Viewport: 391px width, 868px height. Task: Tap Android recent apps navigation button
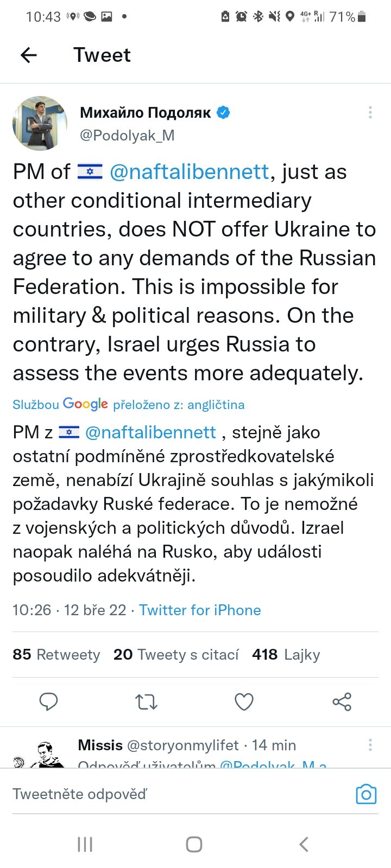tap(85, 844)
